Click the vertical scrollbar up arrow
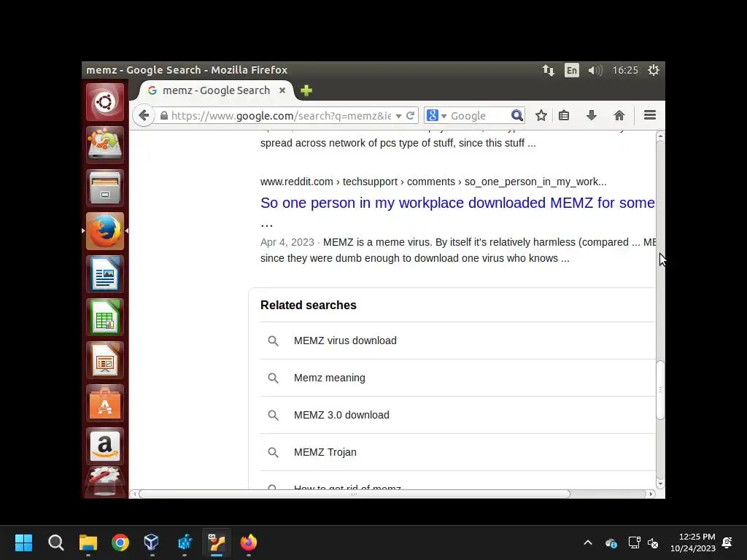Image resolution: width=747 pixels, height=560 pixels. coord(660,136)
